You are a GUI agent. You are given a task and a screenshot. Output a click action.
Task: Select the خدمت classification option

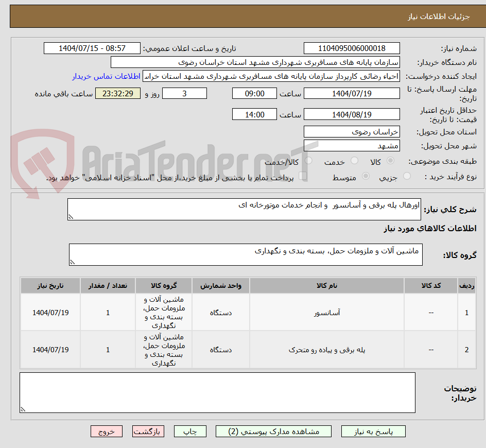tap(354, 160)
